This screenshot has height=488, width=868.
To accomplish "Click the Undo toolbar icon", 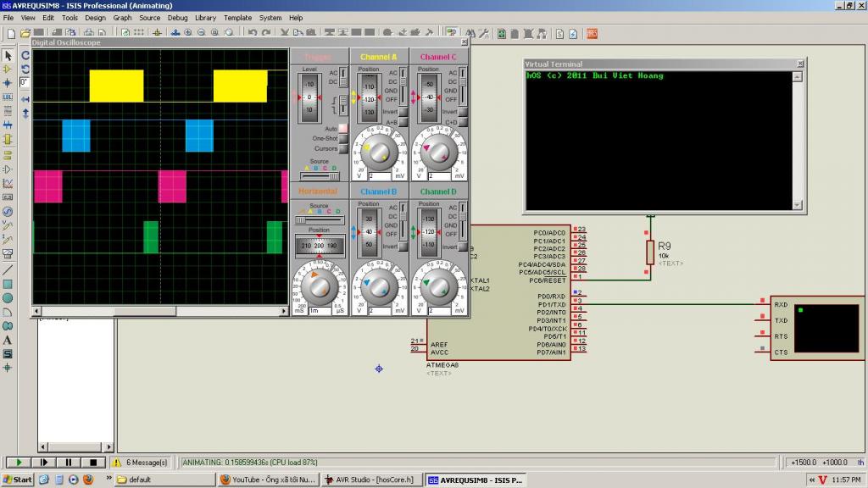I will coord(253,33).
